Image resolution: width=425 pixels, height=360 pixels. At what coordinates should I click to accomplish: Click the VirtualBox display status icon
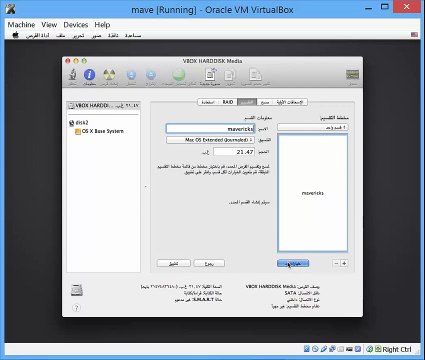pos(349,349)
